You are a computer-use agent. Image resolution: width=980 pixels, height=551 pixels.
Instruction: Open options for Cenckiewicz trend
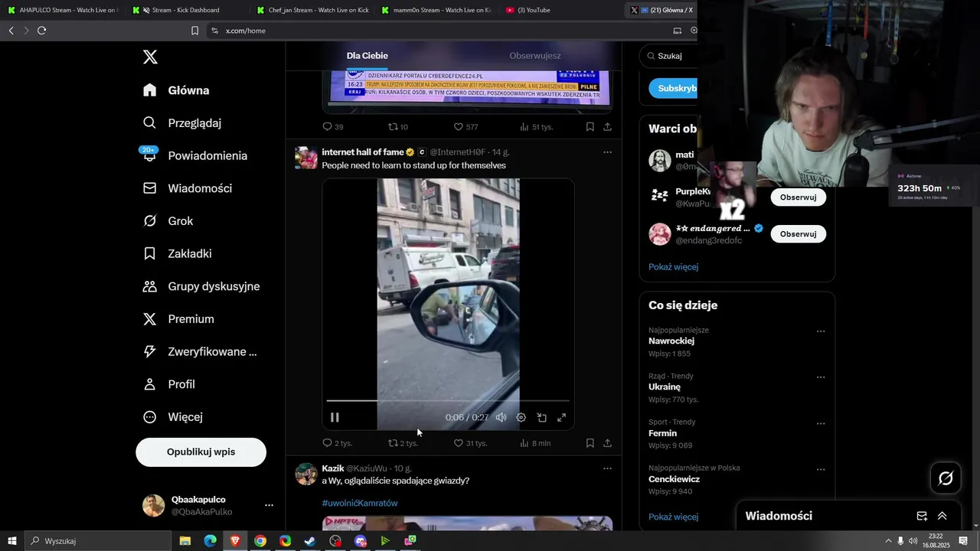pyautogui.click(x=821, y=469)
